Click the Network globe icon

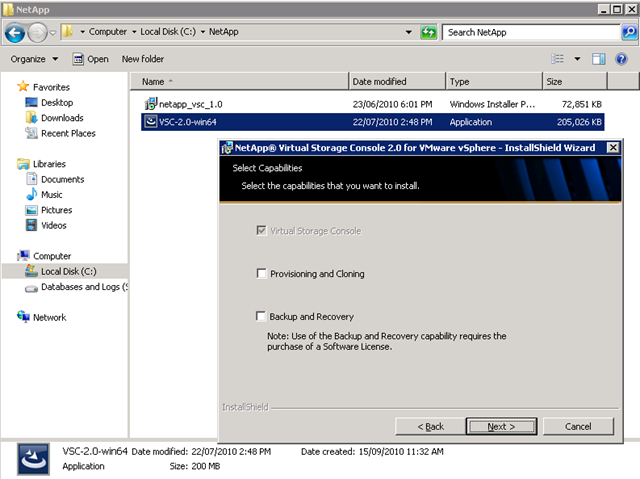23,317
